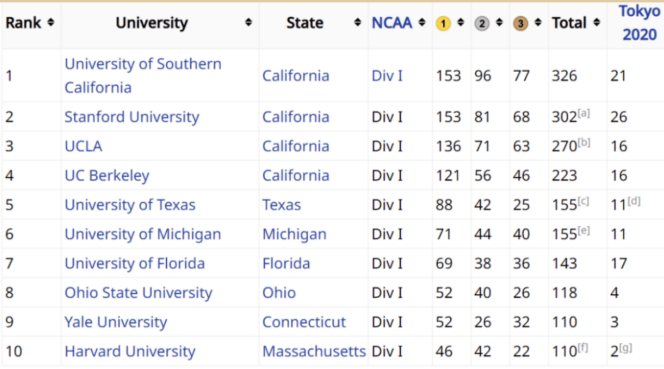The width and height of the screenshot is (664, 369).
Task: Open the Yale University link
Action: click(116, 322)
